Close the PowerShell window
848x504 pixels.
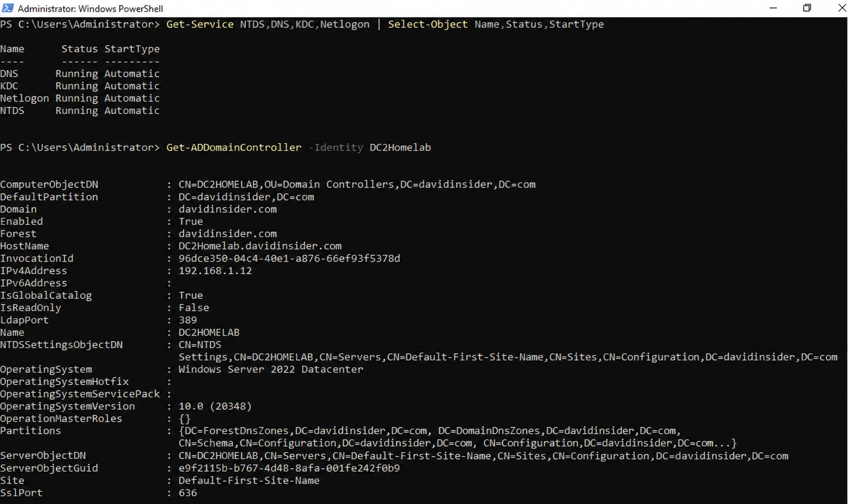pos(841,8)
